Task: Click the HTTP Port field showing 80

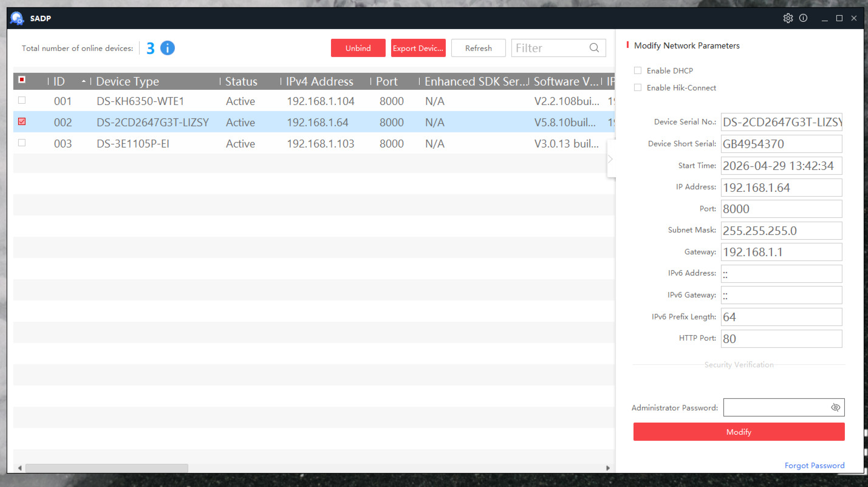Action: [782, 339]
